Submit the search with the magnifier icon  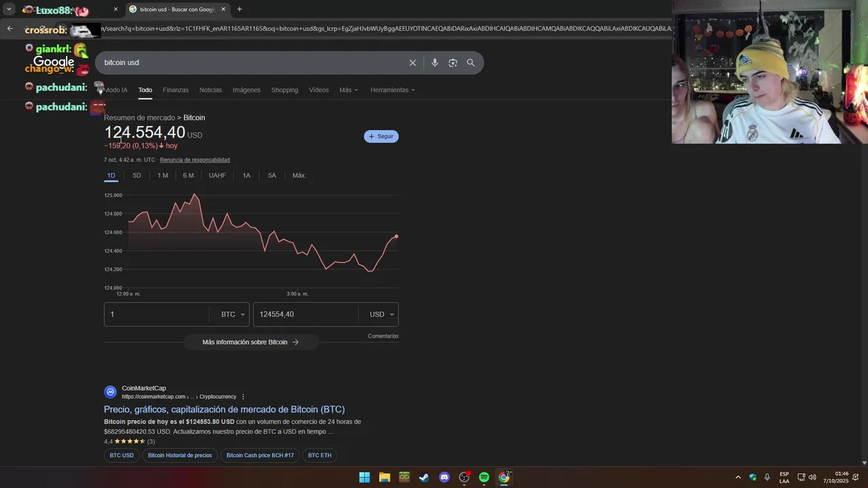(x=471, y=62)
